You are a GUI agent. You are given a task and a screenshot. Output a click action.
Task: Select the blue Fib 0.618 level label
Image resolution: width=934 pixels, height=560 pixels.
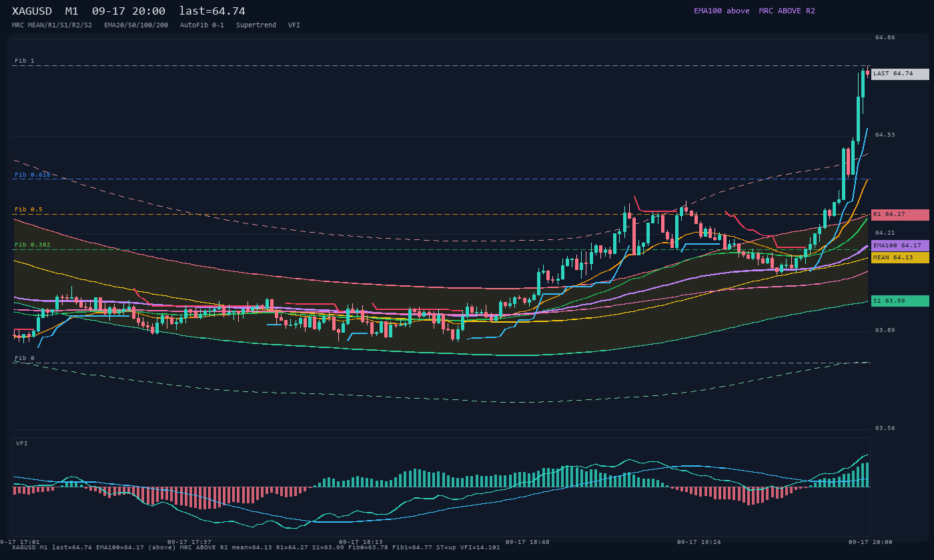tap(33, 175)
